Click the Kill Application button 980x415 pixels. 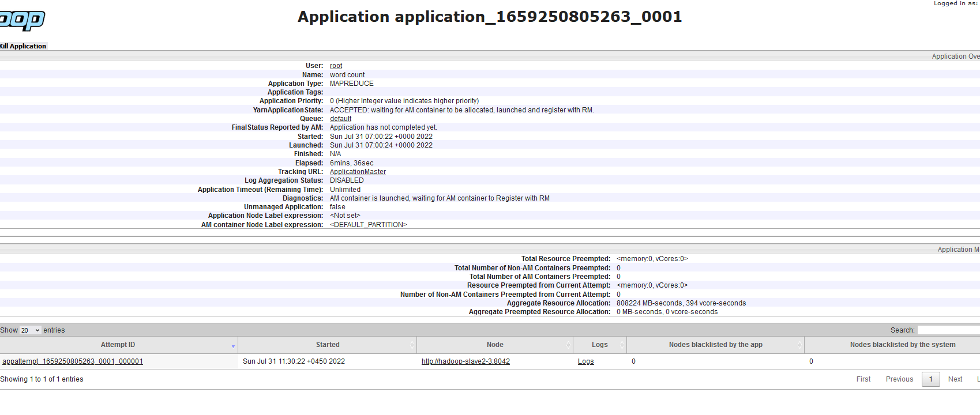point(23,46)
